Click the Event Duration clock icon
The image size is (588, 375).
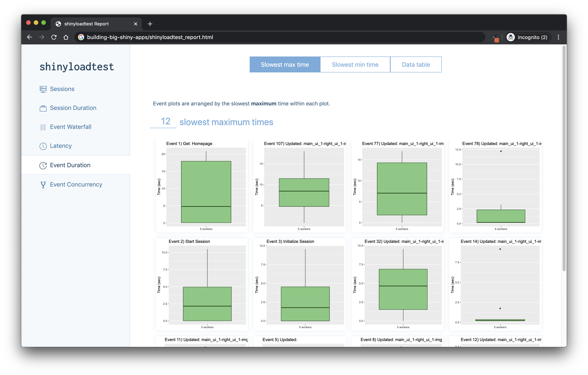43,166
